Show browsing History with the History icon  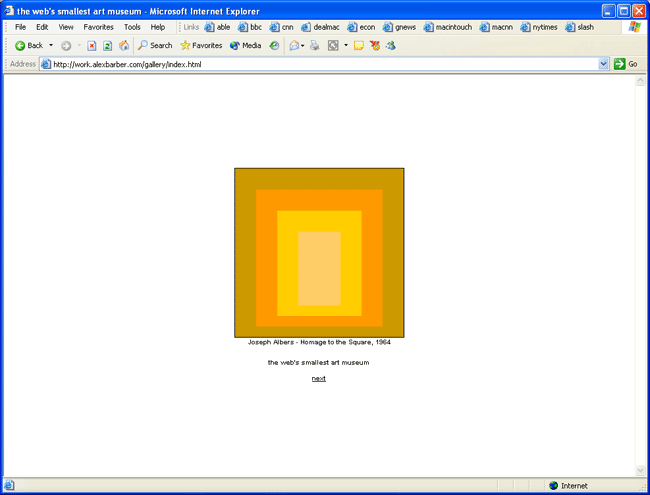274,46
